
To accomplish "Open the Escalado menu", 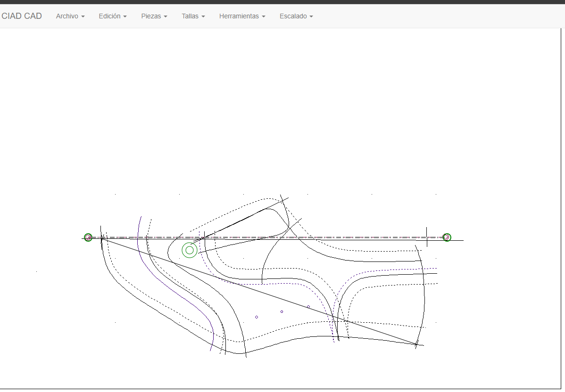I will (x=296, y=16).
